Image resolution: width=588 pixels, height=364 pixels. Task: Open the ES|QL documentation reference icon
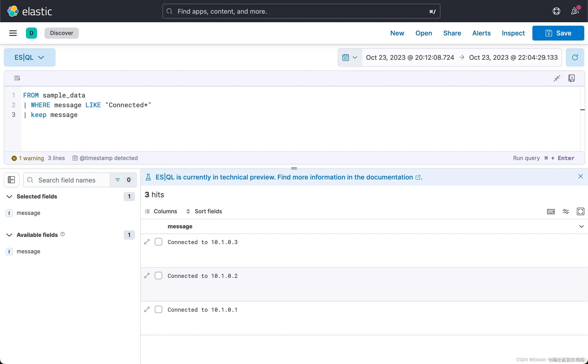pos(571,78)
